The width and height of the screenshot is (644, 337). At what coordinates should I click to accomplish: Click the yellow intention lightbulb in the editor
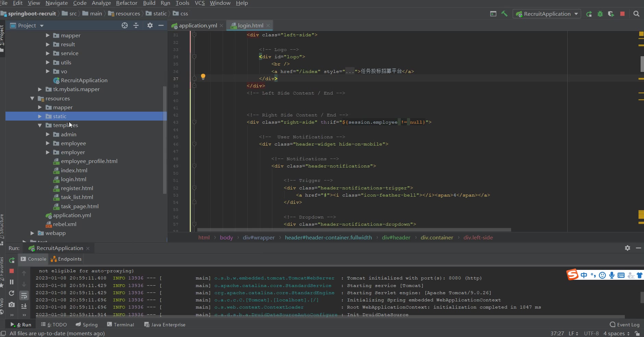203,76
